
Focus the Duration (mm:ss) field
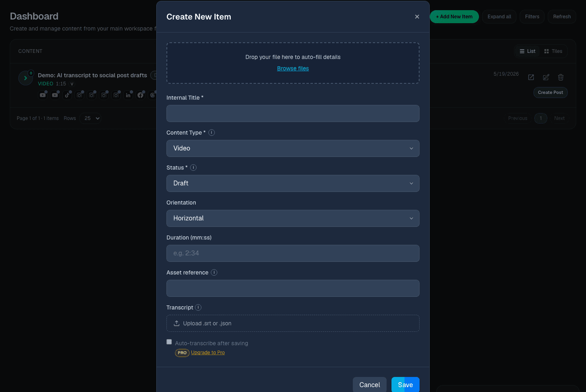[293, 253]
